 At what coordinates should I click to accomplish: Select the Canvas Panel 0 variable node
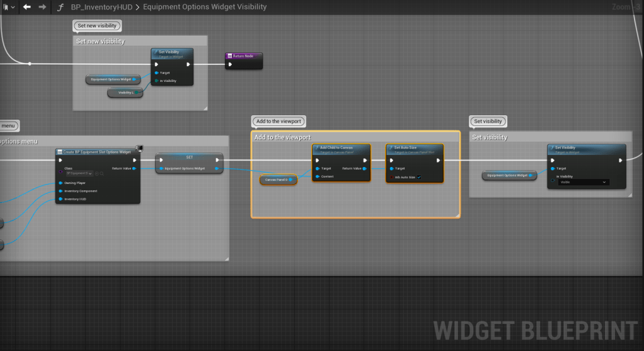click(278, 180)
